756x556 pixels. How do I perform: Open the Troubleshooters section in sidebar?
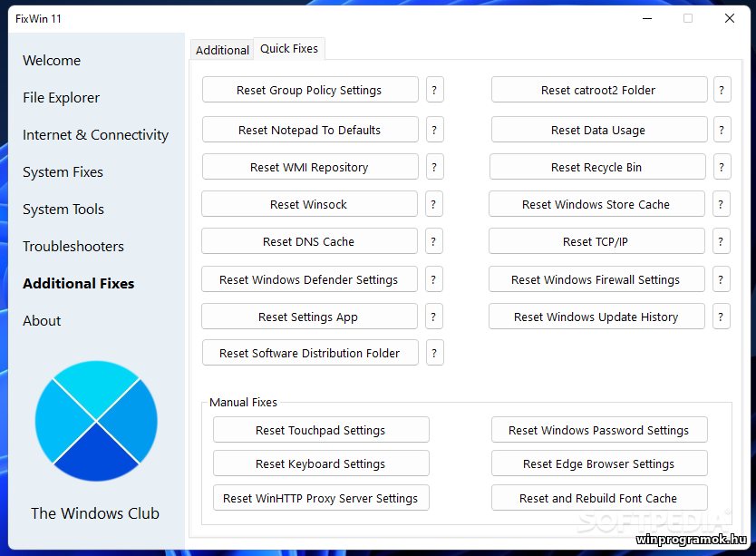click(x=73, y=247)
